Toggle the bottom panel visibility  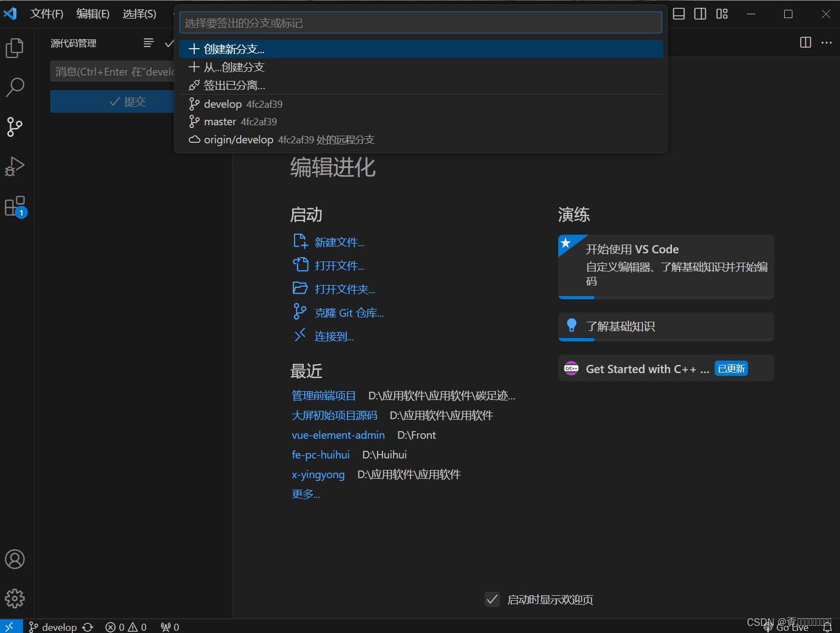point(678,14)
